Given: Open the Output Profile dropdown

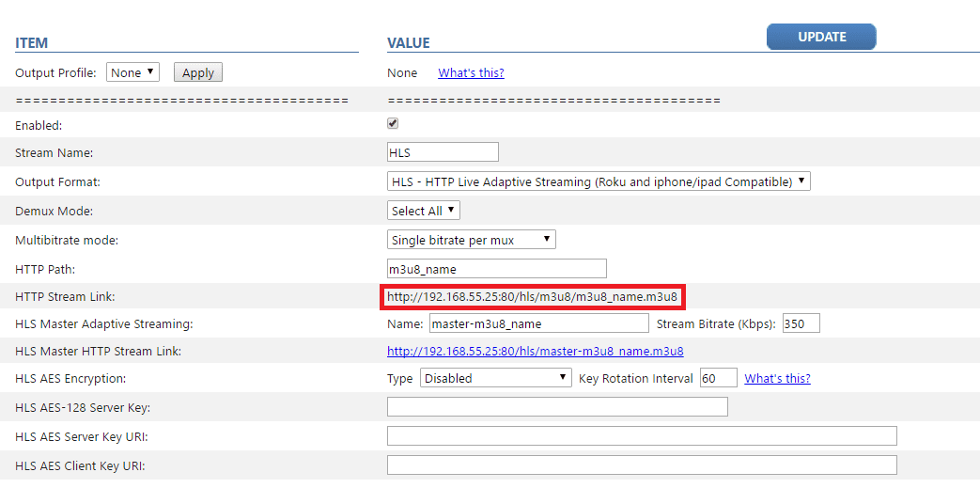Looking at the screenshot, I should [x=133, y=72].
